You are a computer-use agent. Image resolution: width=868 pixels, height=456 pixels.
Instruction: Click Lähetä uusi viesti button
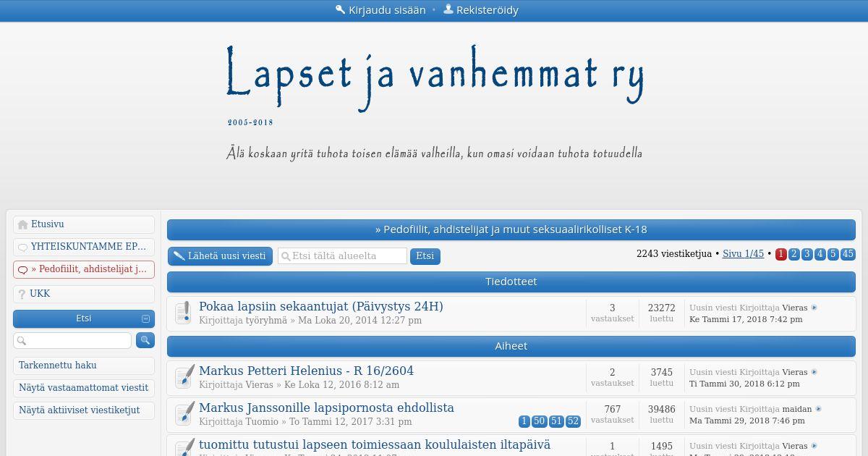click(x=220, y=256)
